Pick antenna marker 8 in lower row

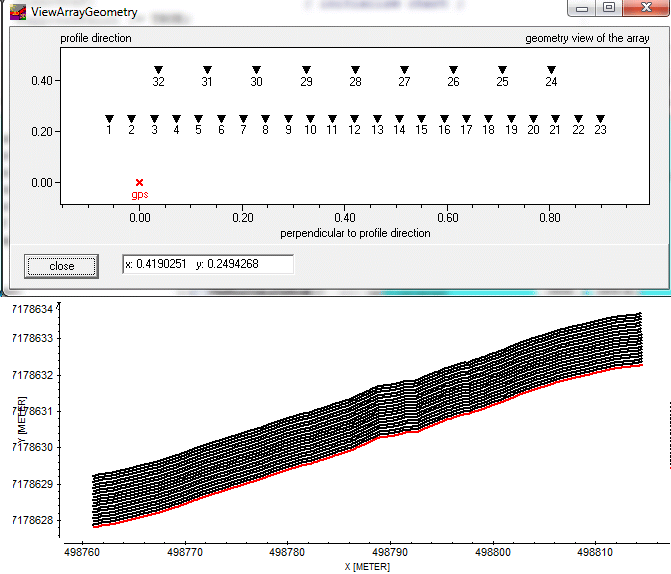[x=265, y=119]
